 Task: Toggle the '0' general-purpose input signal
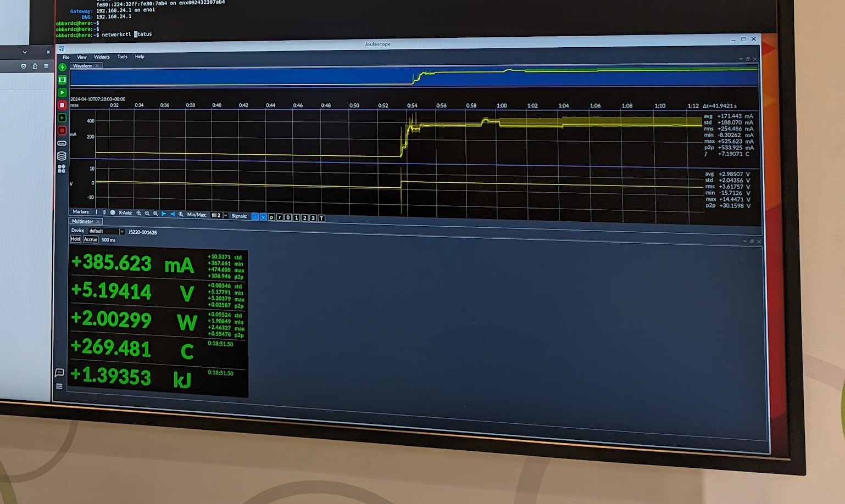click(288, 217)
